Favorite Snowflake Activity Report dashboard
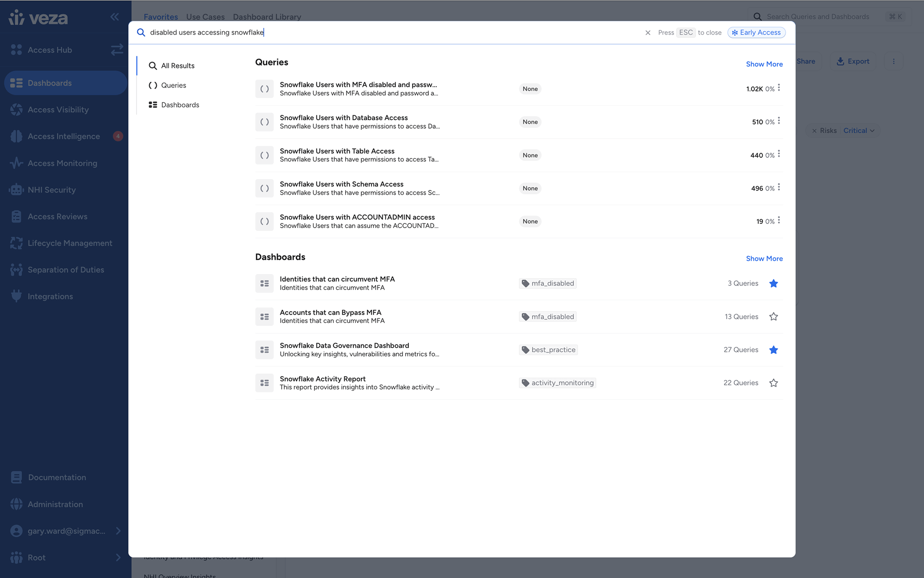The height and width of the screenshot is (578, 924). point(773,383)
